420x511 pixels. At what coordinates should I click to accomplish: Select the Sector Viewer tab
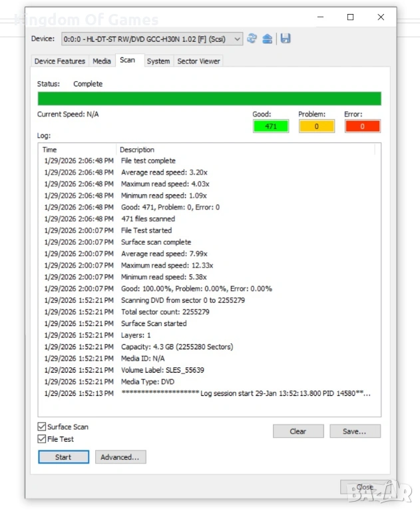tap(198, 61)
